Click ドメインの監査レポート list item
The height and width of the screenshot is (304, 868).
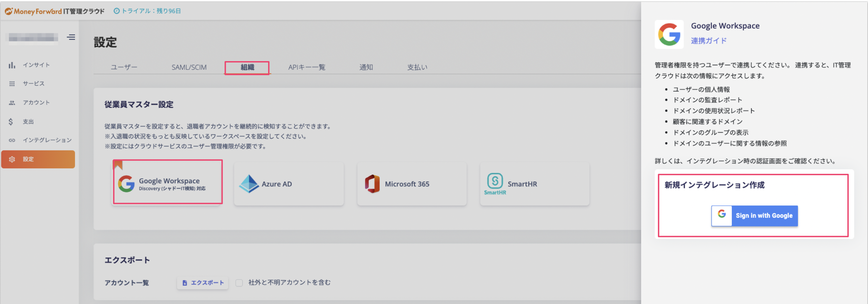click(707, 100)
